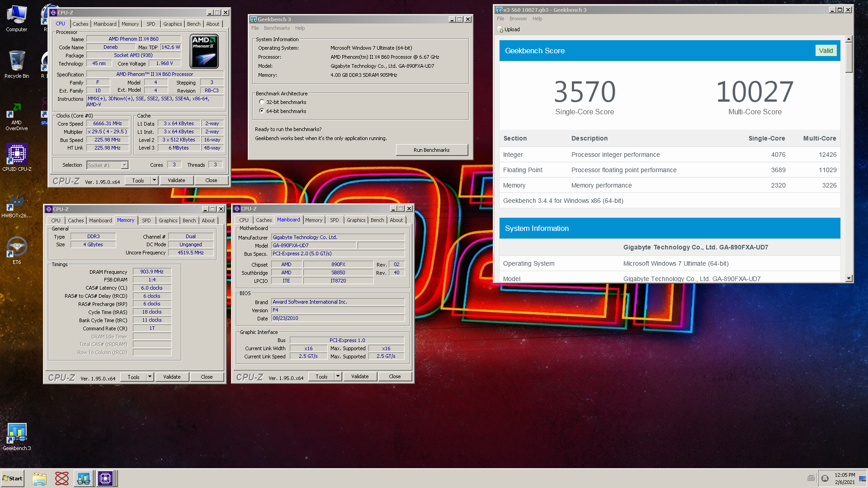The width and height of the screenshot is (868, 488).
Task: Click the Upload icon in Geekbench results
Action: [500, 29]
